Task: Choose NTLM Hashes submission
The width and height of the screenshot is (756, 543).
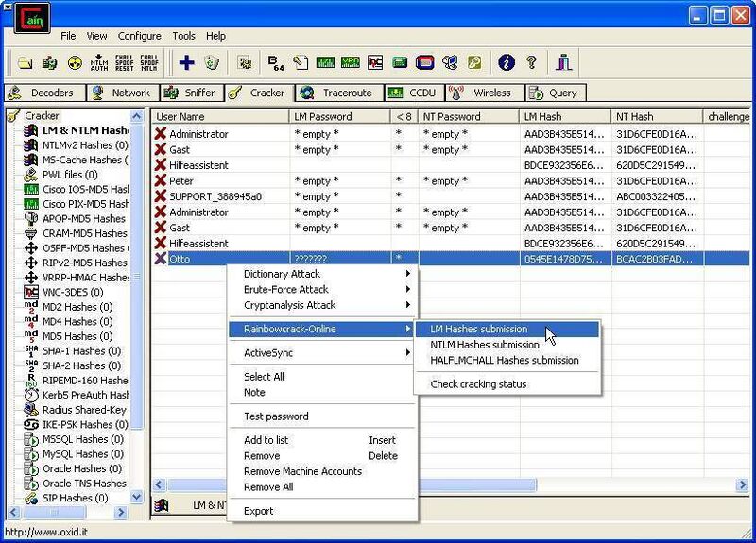Action: 507,345
